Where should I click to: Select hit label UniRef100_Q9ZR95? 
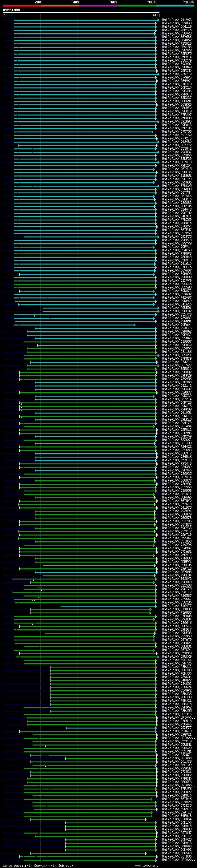coord(177,121)
